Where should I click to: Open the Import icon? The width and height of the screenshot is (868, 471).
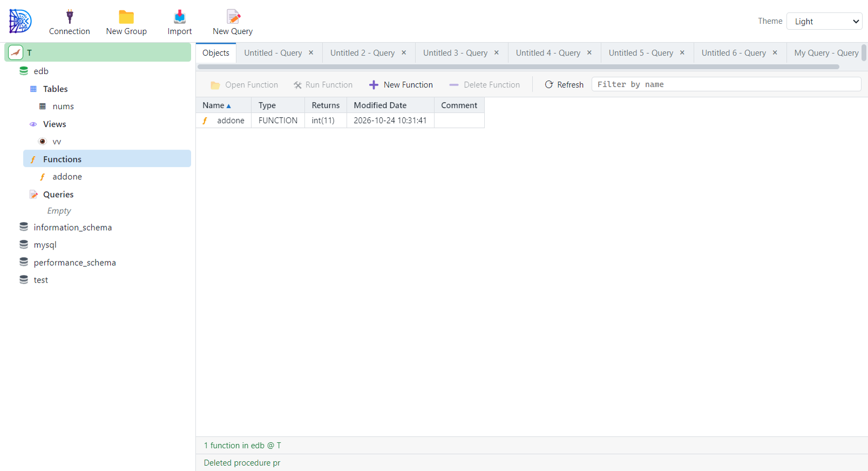pos(180,17)
